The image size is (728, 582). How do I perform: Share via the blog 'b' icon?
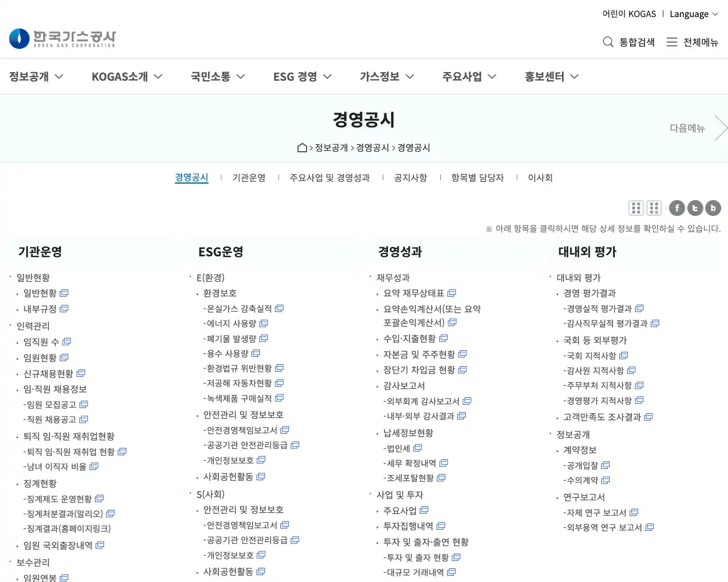pyautogui.click(x=713, y=208)
